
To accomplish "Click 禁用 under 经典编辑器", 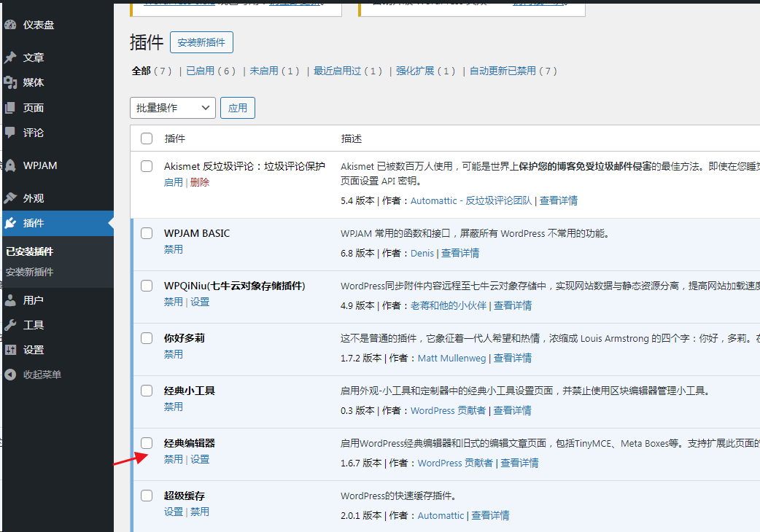I will pyautogui.click(x=174, y=459).
